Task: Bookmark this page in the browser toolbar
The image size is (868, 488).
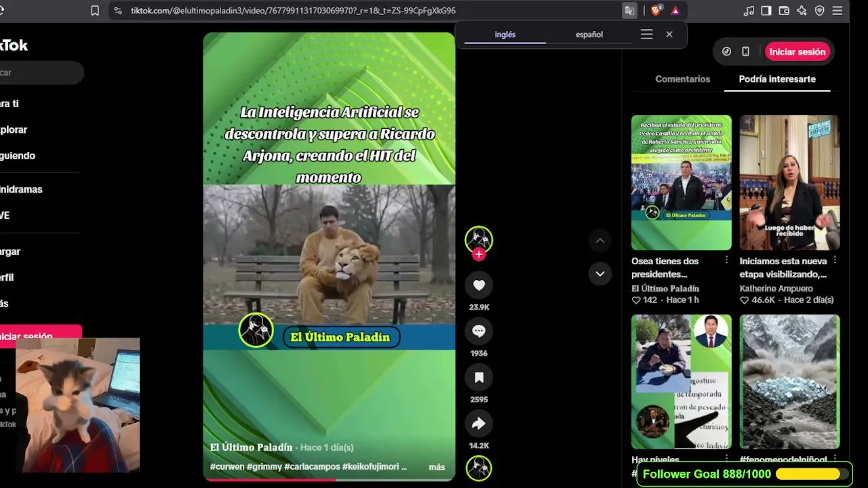Action: (95, 10)
